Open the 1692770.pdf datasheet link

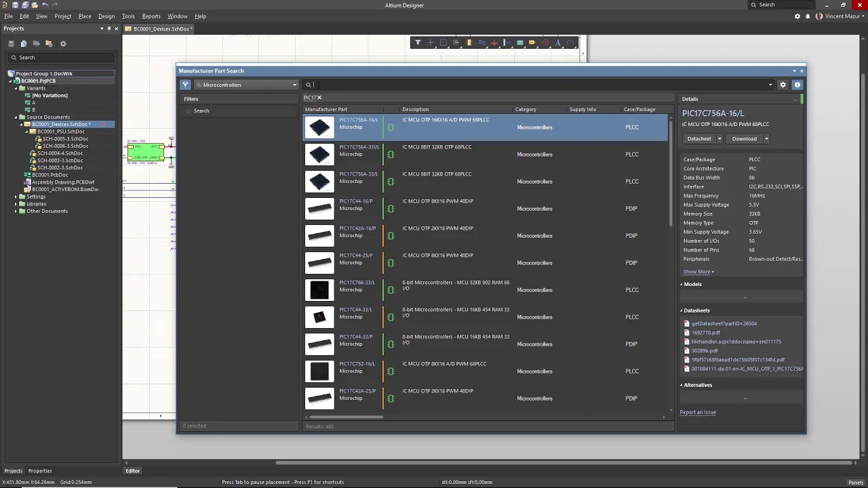705,333
